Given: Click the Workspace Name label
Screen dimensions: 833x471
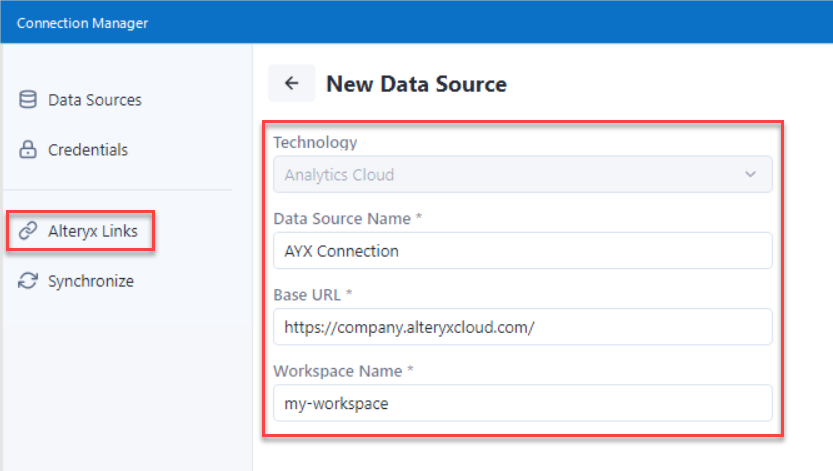Looking at the screenshot, I should [x=343, y=371].
